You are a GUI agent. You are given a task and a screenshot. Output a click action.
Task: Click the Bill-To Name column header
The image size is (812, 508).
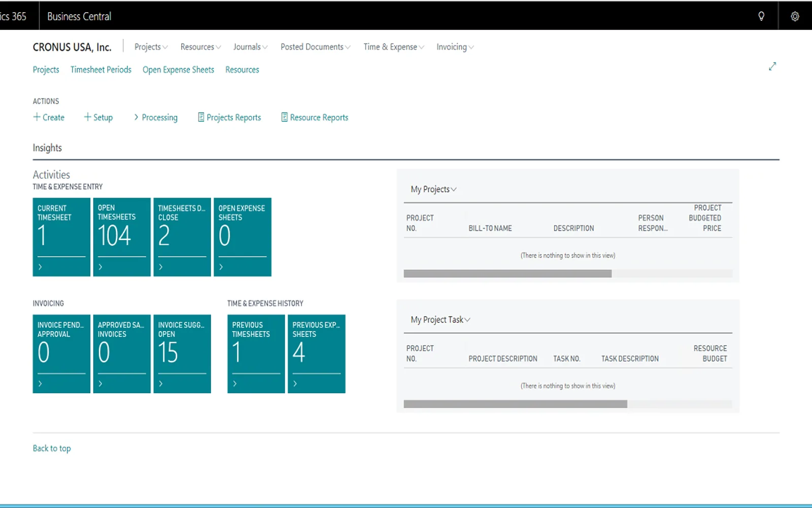point(490,228)
